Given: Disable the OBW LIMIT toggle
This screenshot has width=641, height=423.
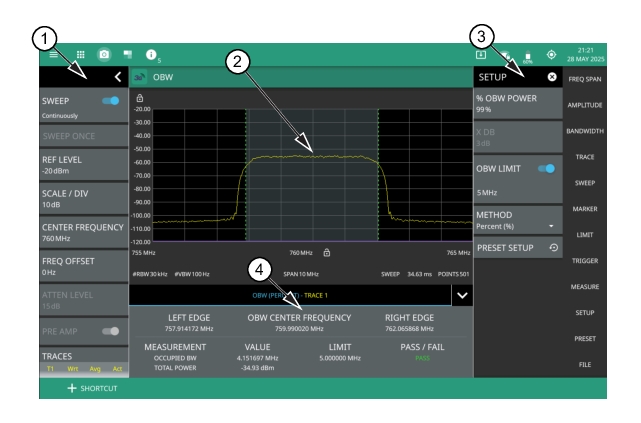Looking at the screenshot, I should (545, 169).
